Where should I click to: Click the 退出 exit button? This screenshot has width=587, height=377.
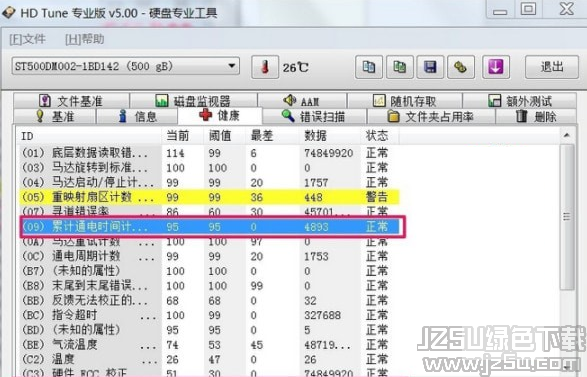click(552, 67)
